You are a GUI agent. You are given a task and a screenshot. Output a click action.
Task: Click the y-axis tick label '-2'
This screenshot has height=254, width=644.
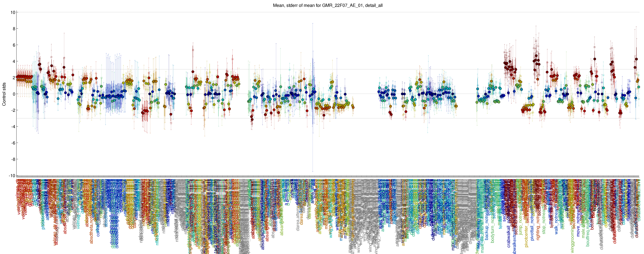point(13,110)
